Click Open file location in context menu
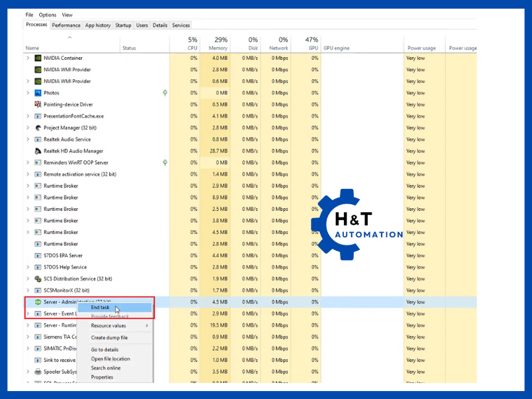 110,359
